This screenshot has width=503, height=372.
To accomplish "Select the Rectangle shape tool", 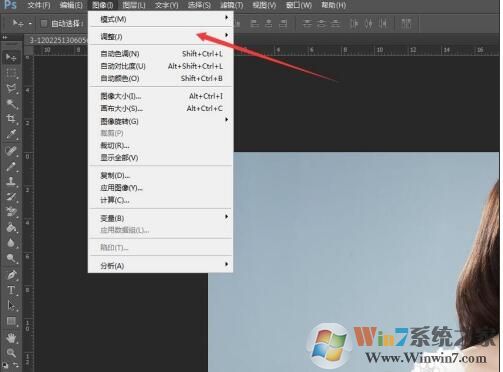I will click(11, 321).
